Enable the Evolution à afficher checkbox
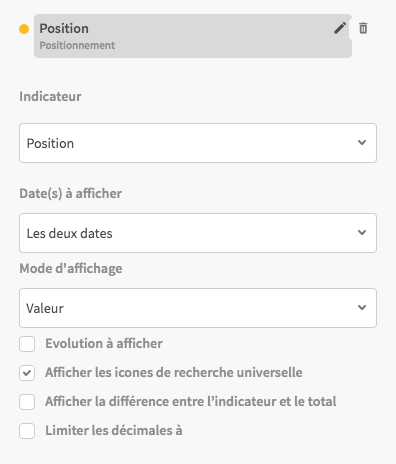The height and width of the screenshot is (464, 396). tap(27, 344)
